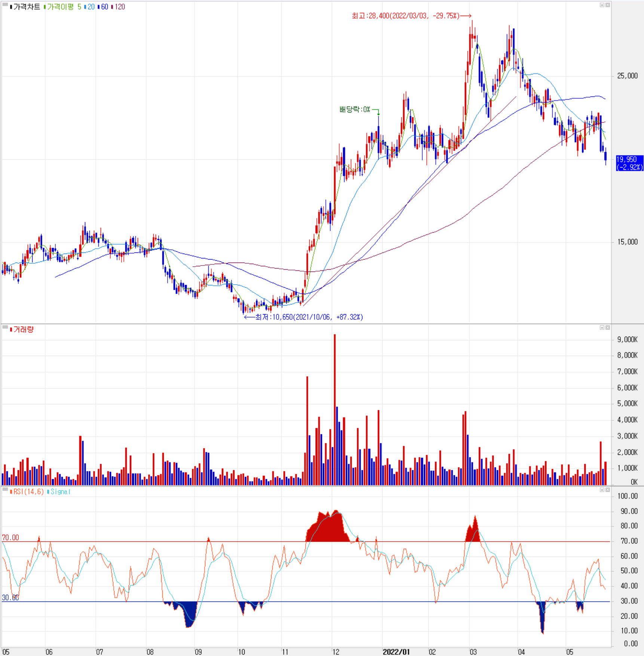
Task: Maximize the volume (거래량) panel
Action: (602, 328)
